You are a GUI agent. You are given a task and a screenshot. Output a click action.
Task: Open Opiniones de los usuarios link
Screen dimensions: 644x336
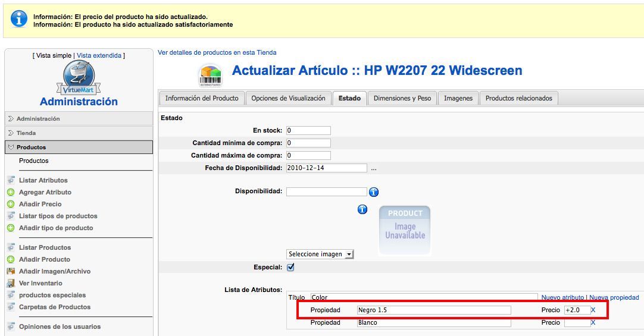pyautogui.click(x=60, y=326)
